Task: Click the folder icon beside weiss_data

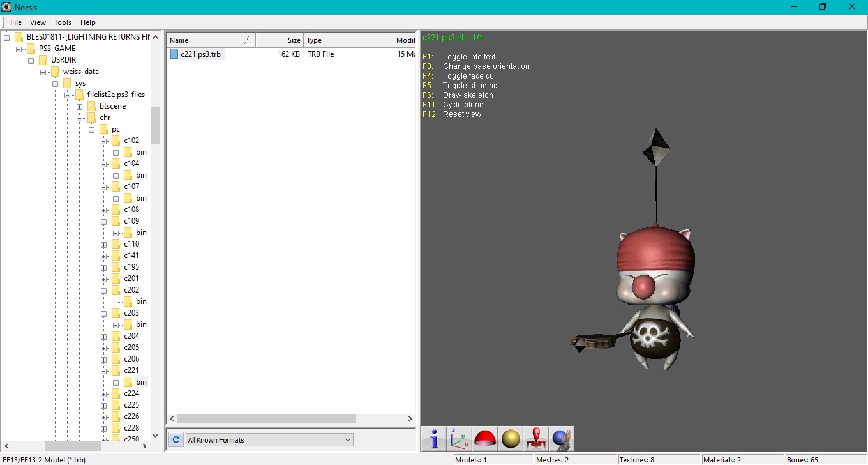Action: click(x=55, y=72)
